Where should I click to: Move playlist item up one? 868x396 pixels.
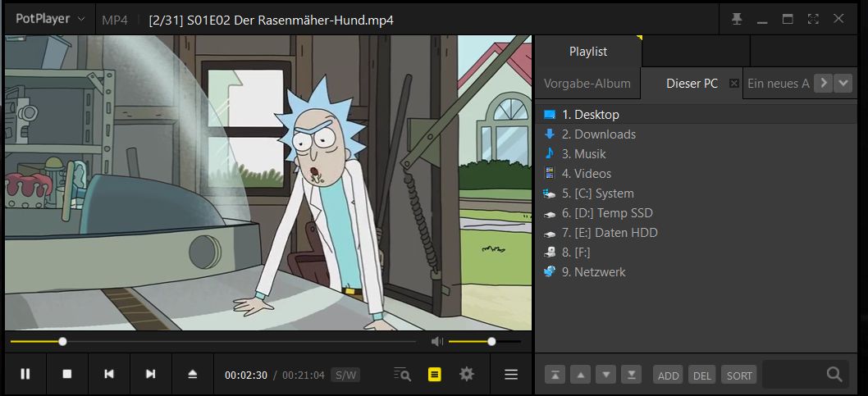pyautogui.click(x=580, y=375)
